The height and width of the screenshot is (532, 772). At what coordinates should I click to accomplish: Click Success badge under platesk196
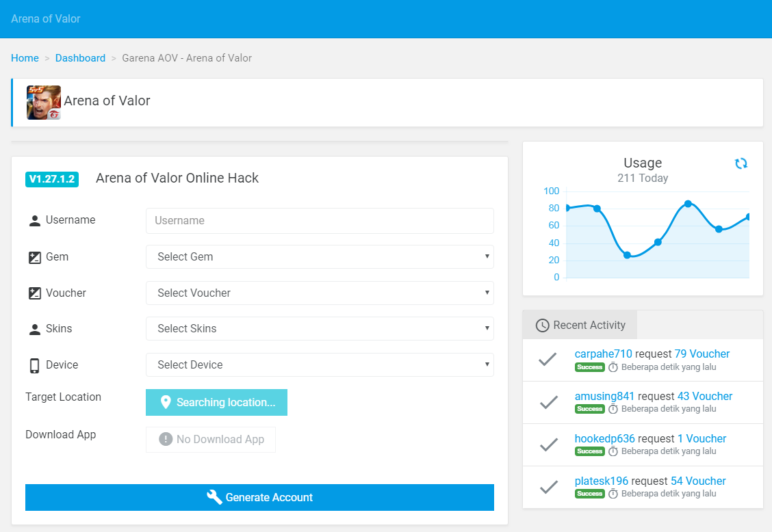[589, 494]
